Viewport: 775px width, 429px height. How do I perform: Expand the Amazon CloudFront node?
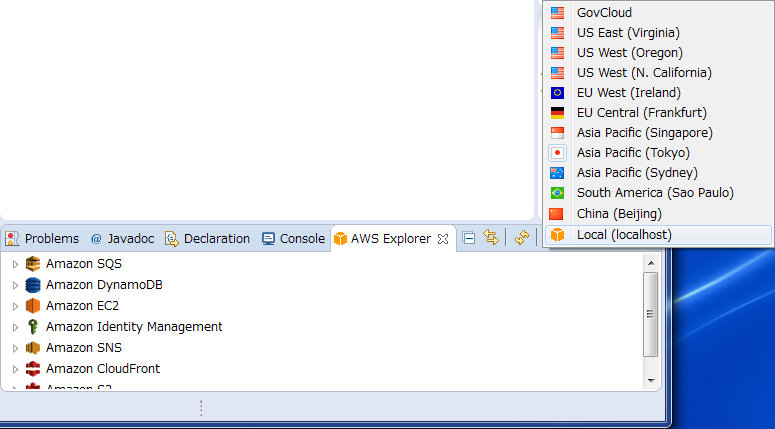[x=15, y=369]
